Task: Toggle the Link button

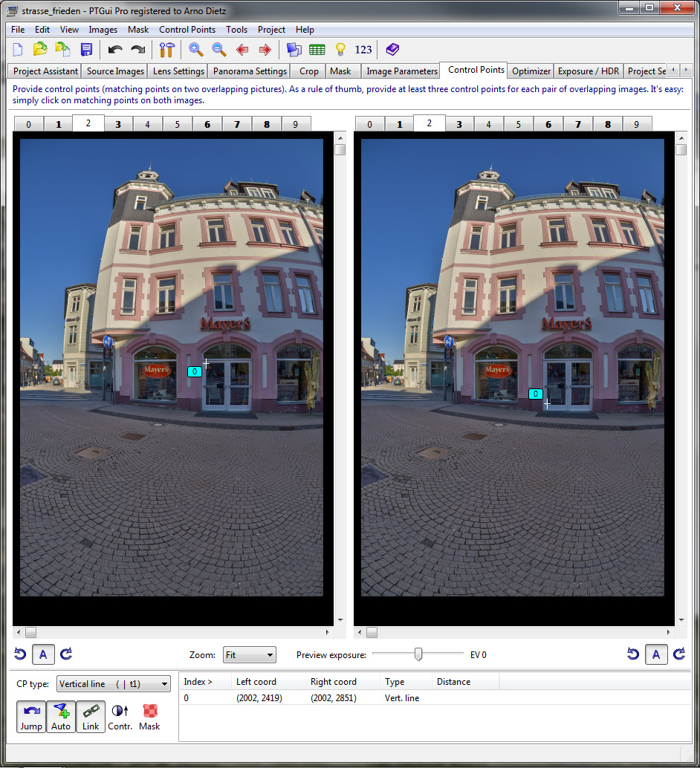Action: (x=91, y=717)
